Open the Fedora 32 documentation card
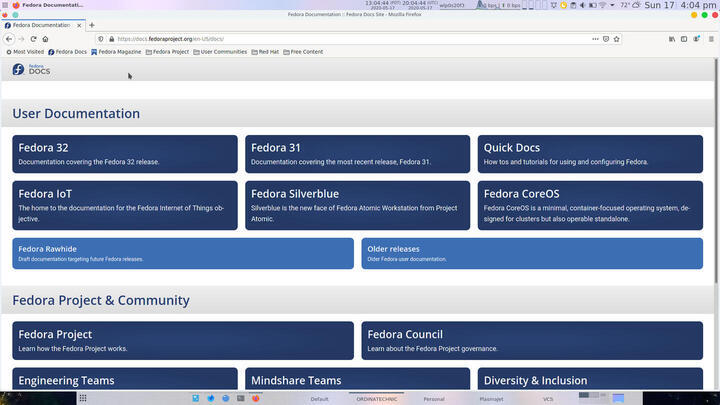720x405 pixels. (125, 154)
